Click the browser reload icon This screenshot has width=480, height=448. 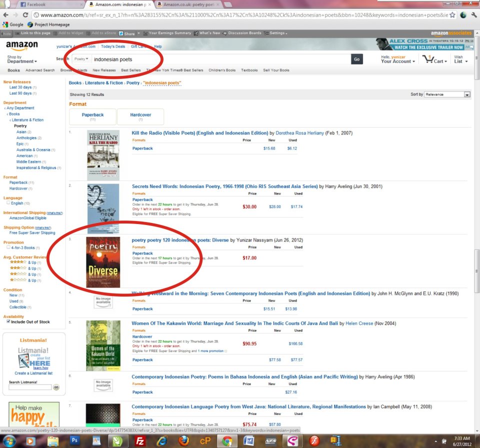pyautogui.click(x=25, y=14)
